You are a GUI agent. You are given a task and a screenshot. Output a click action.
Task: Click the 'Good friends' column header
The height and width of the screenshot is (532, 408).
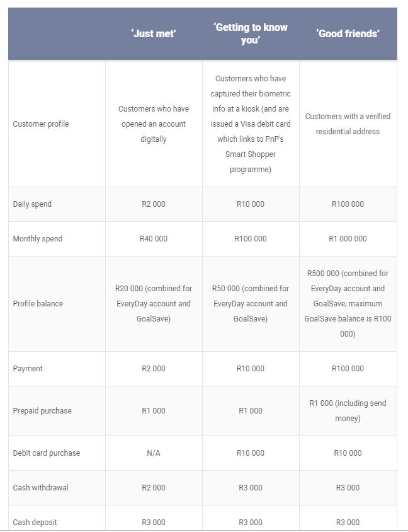click(x=348, y=33)
